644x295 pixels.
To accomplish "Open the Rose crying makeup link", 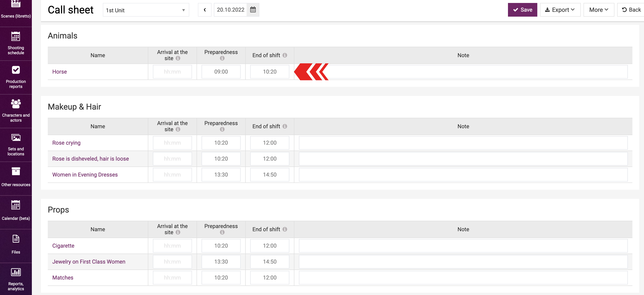I will click(66, 143).
